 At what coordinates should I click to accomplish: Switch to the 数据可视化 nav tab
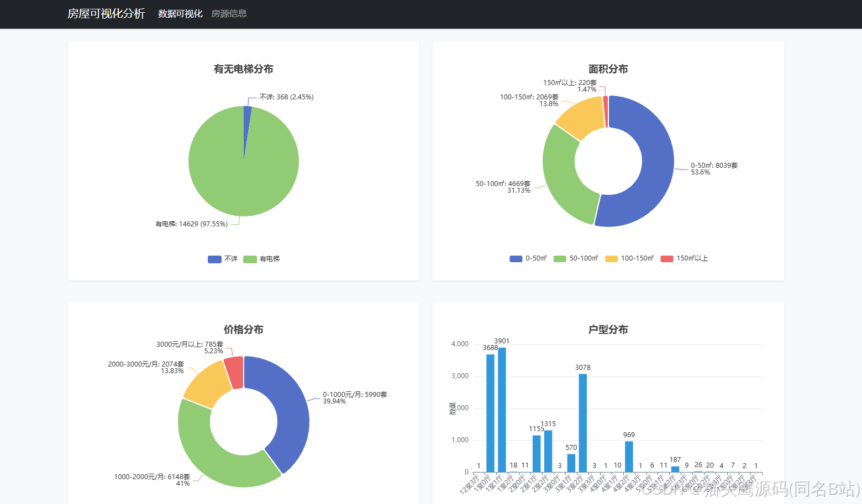tap(180, 14)
